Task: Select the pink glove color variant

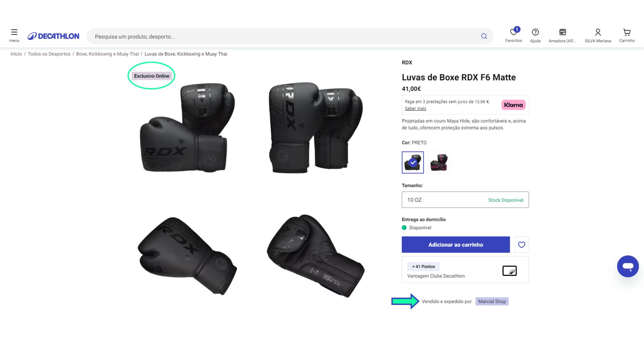Action: tap(439, 163)
